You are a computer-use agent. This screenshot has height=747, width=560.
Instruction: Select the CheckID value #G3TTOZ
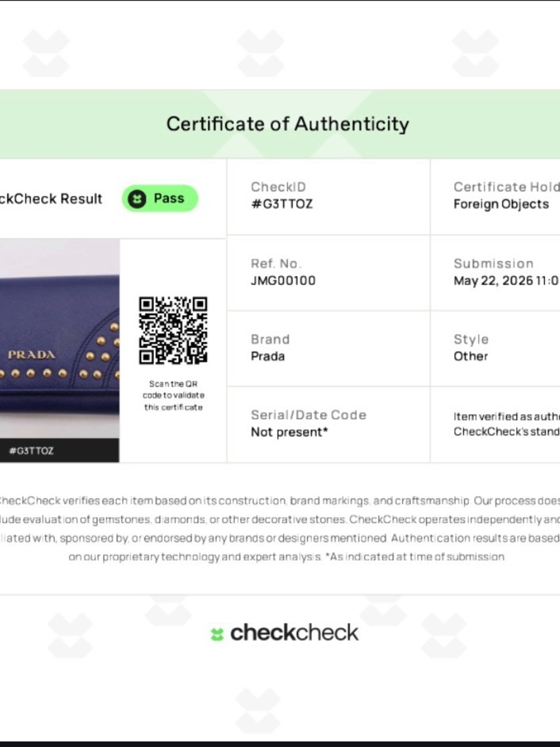[282, 204]
